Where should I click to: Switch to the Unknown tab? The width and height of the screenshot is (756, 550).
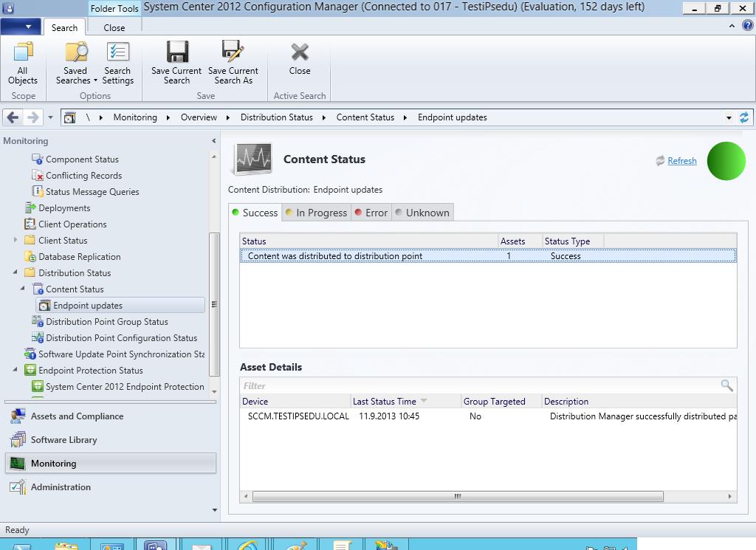tap(422, 213)
